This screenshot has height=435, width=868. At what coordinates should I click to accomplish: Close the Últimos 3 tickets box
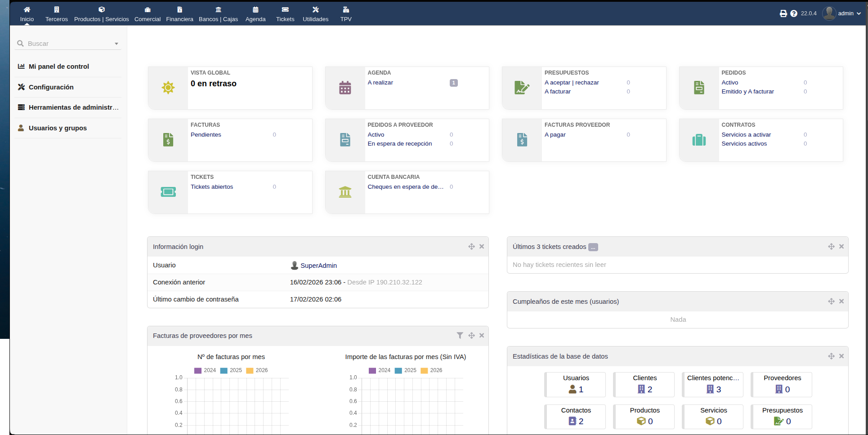[841, 247]
